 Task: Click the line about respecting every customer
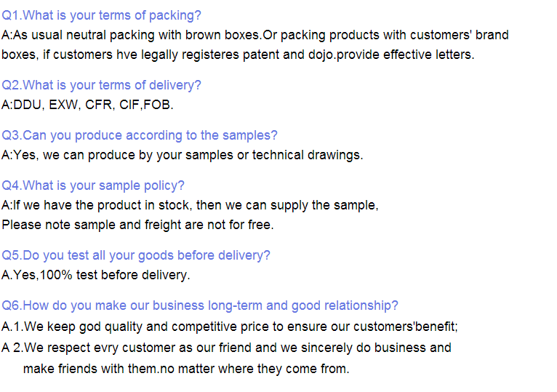pyautogui.click(x=226, y=348)
